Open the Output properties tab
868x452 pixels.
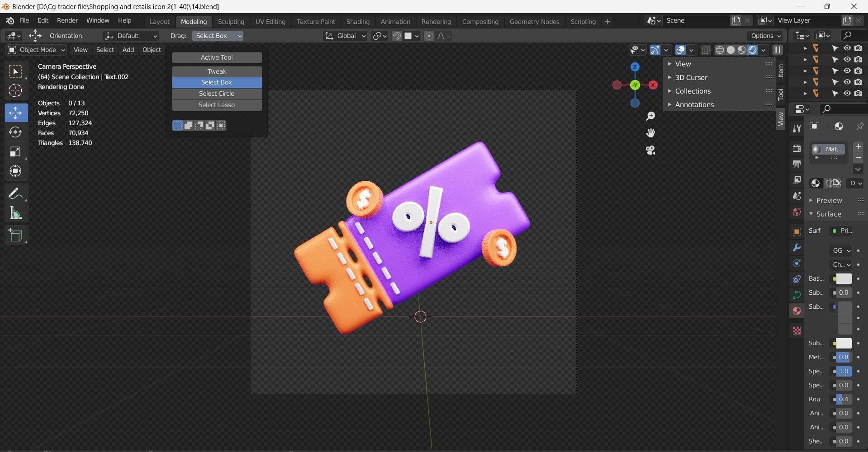pyautogui.click(x=797, y=164)
